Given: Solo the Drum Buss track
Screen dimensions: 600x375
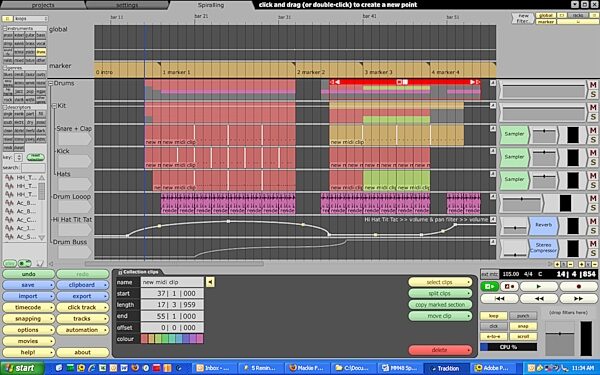Looking at the screenshot, I should point(593,253).
